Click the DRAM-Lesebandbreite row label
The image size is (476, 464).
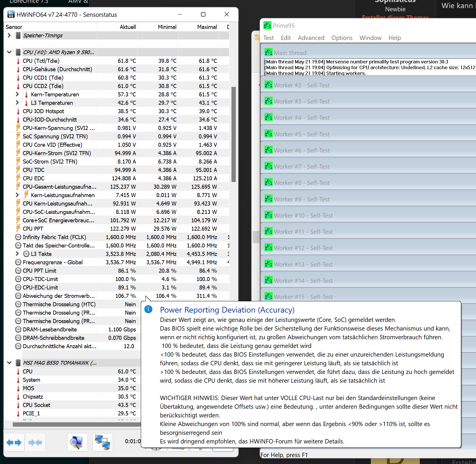pos(50,329)
